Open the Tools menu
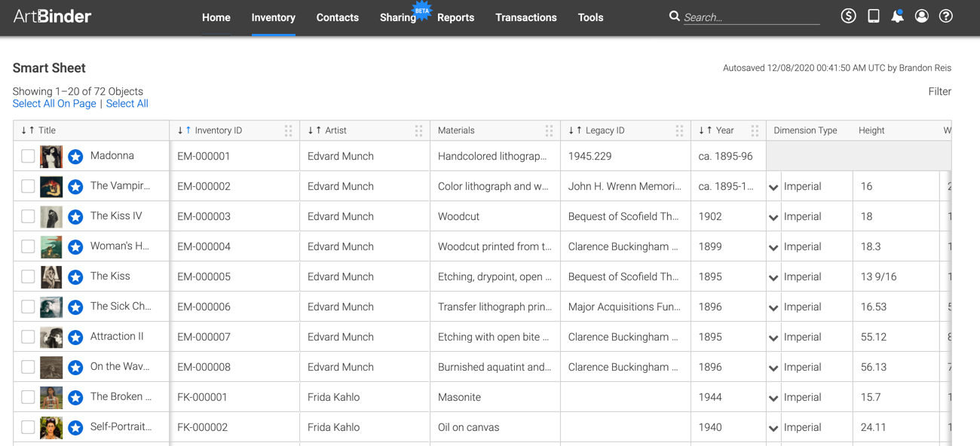This screenshot has width=980, height=446. [x=590, y=17]
